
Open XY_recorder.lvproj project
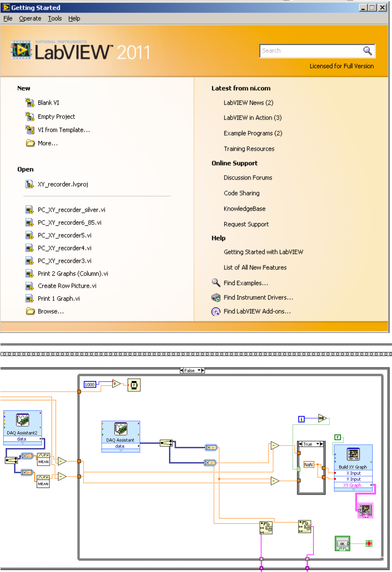(x=63, y=184)
